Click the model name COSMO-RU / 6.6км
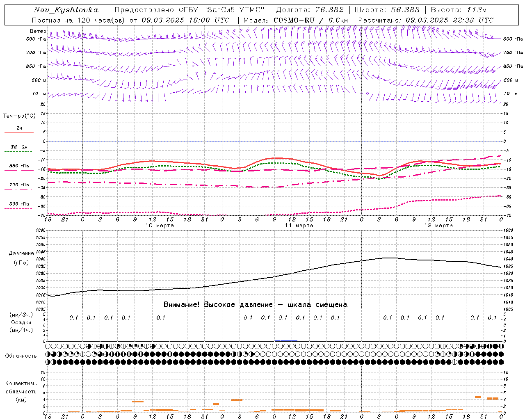This screenshot has height=420, width=525. 310,20
